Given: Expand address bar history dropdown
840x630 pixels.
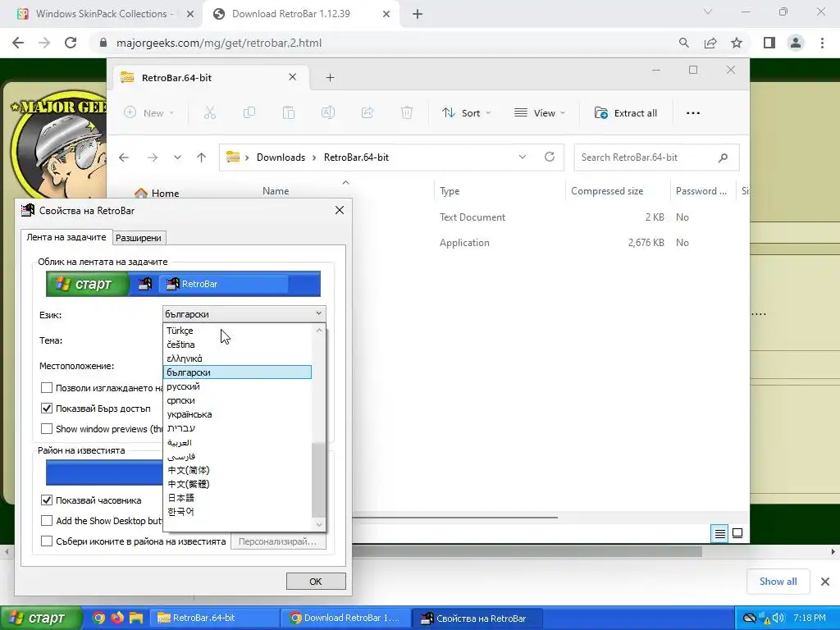Looking at the screenshot, I should 523,157.
